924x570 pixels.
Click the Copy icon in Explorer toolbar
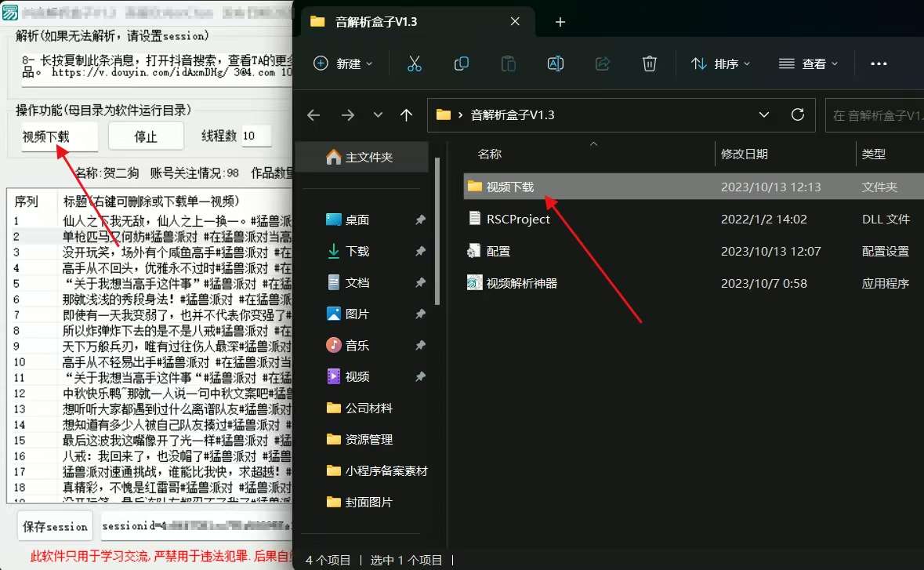click(462, 64)
